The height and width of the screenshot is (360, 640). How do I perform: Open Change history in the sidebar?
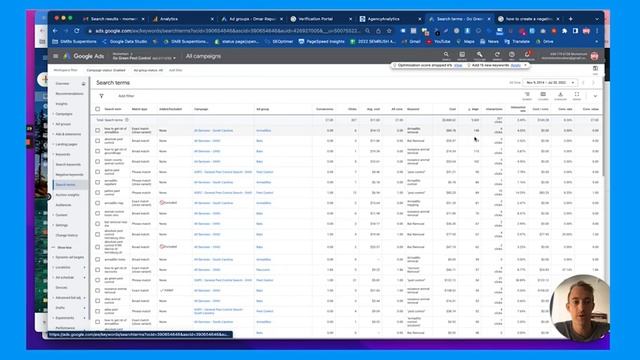(67, 236)
